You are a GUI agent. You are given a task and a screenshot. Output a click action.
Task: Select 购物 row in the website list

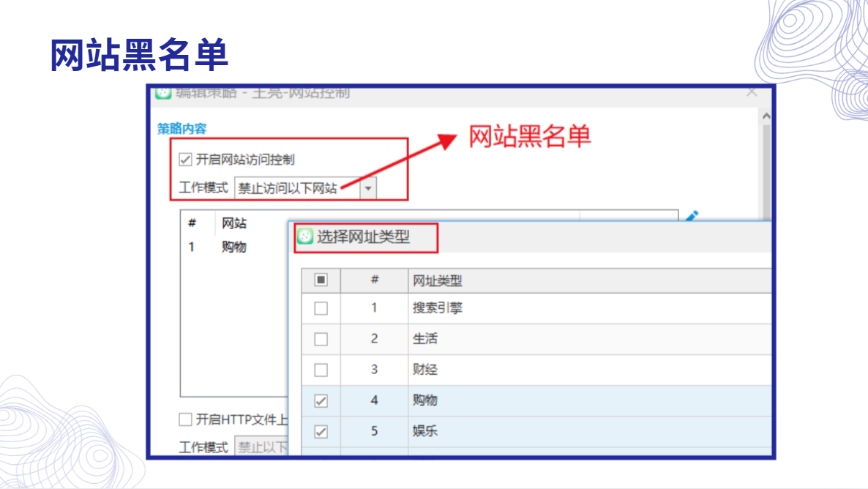[233, 247]
